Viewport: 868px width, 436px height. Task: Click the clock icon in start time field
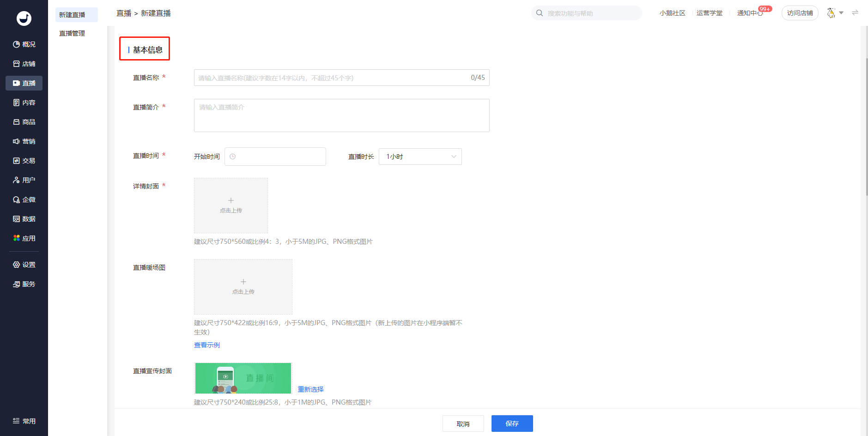click(x=233, y=157)
